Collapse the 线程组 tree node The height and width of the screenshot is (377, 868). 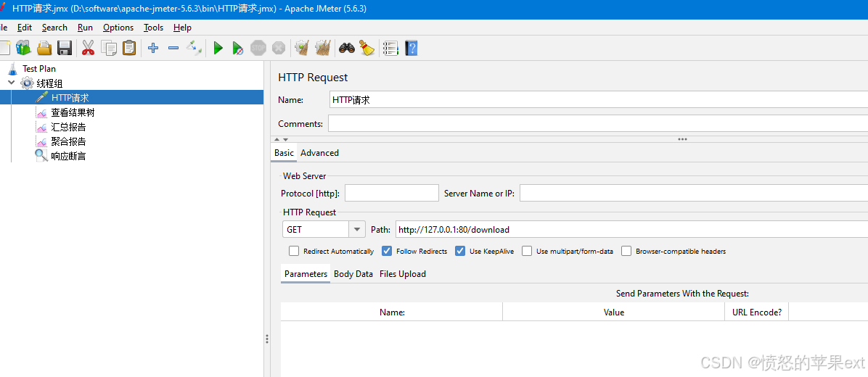(x=11, y=83)
